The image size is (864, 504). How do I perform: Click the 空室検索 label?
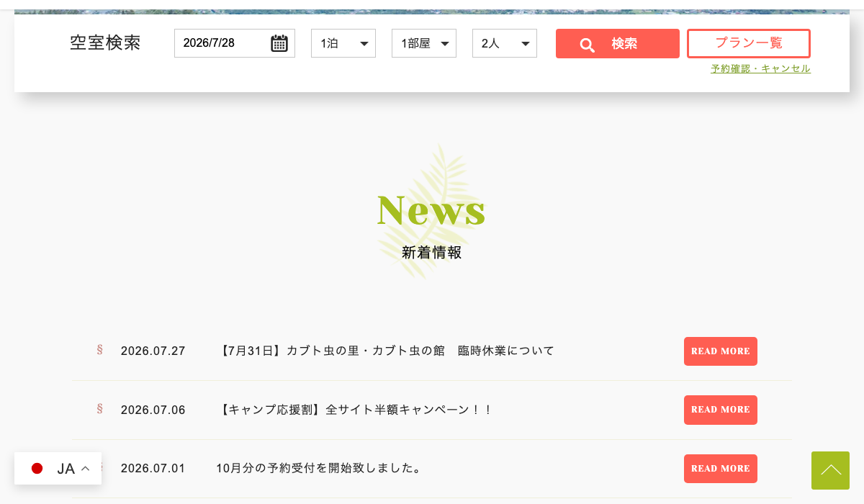pyautogui.click(x=105, y=42)
